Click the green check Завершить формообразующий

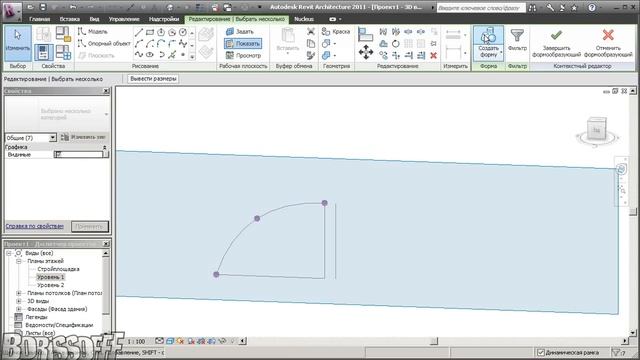pyautogui.click(x=556, y=43)
